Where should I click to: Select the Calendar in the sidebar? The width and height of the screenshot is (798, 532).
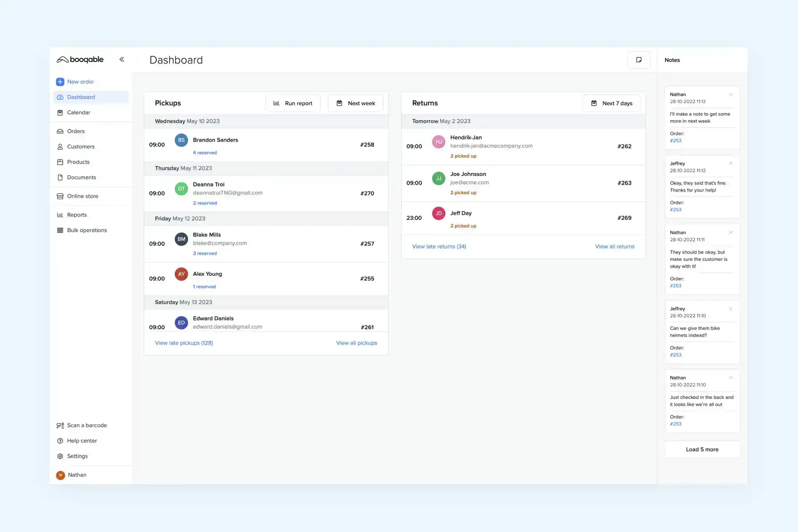pyautogui.click(x=79, y=112)
